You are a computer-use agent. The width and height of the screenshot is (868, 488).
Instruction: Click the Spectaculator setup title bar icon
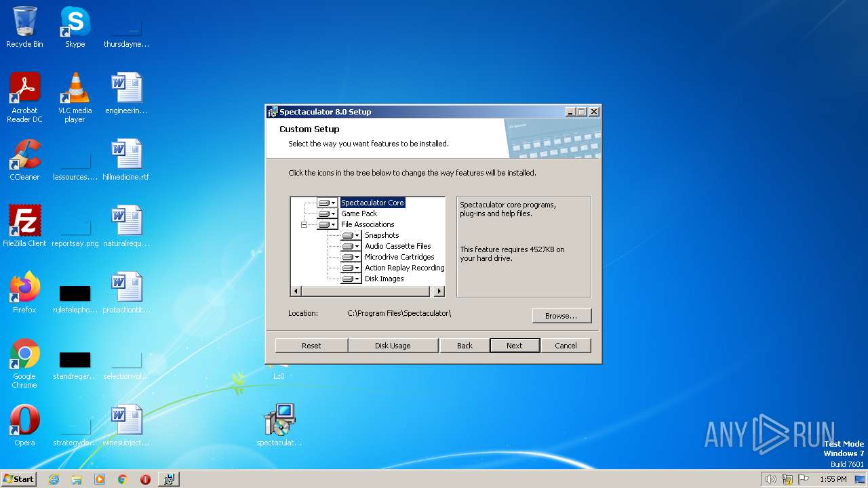273,112
